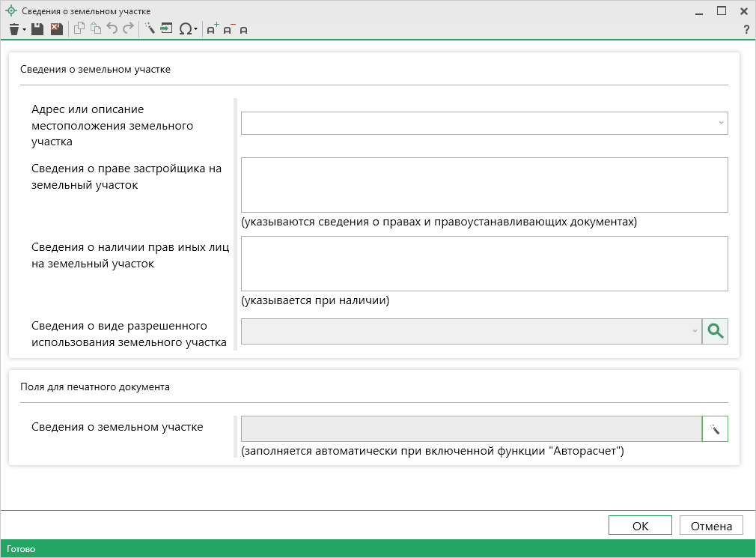The width and height of the screenshot is (756, 558).
Task: Click the trash bin clear icon
Action: coord(14,29)
